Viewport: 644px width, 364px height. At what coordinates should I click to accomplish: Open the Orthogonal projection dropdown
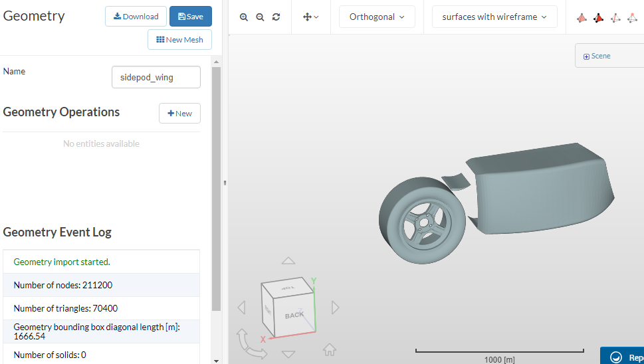pos(377,17)
